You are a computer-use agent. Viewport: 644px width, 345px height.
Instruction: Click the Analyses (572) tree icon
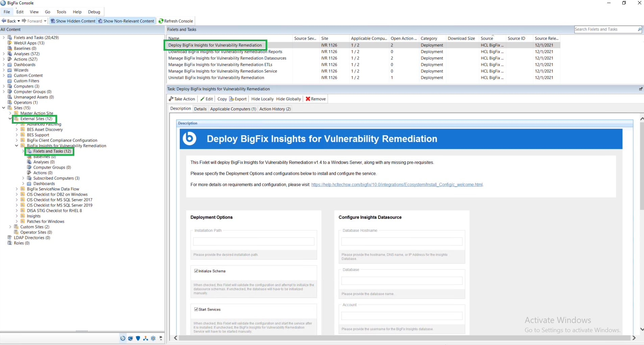(x=10, y=54)
